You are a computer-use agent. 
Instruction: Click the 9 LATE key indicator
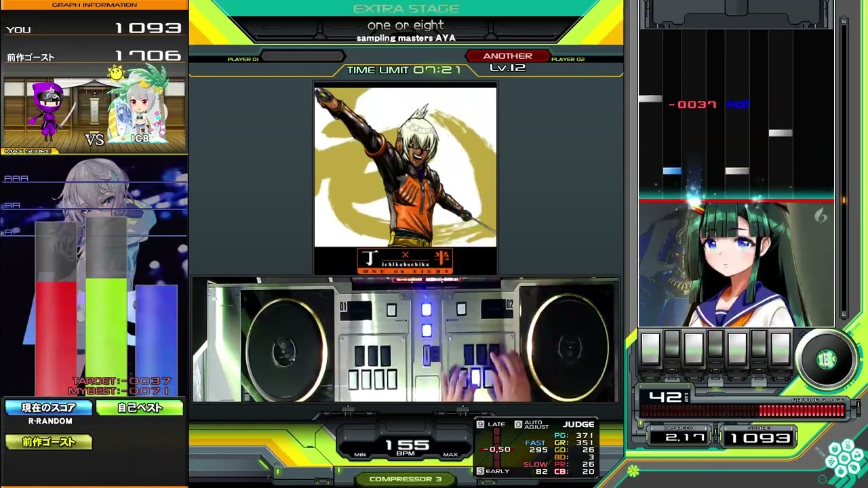click(491, 424)
